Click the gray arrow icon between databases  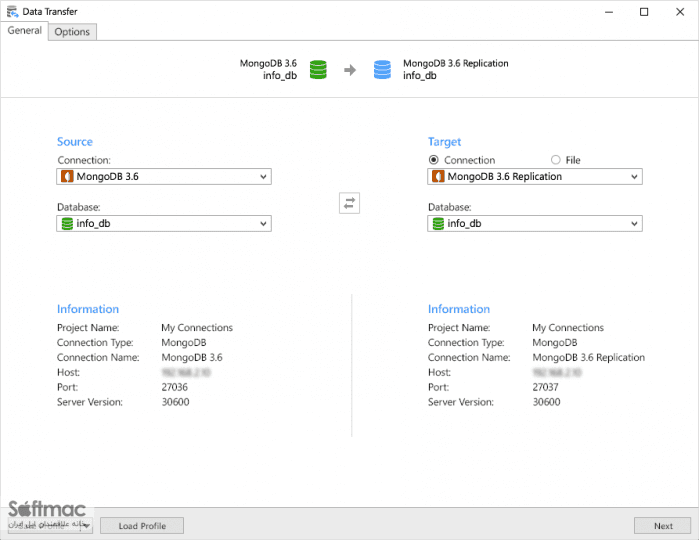pos(350,70)
